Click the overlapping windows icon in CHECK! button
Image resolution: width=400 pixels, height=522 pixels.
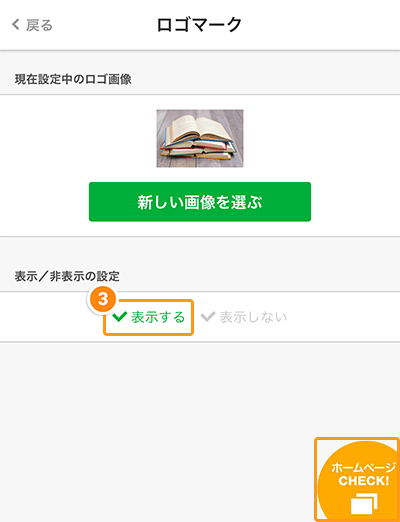pyautogui.click(x=364, y=503)
